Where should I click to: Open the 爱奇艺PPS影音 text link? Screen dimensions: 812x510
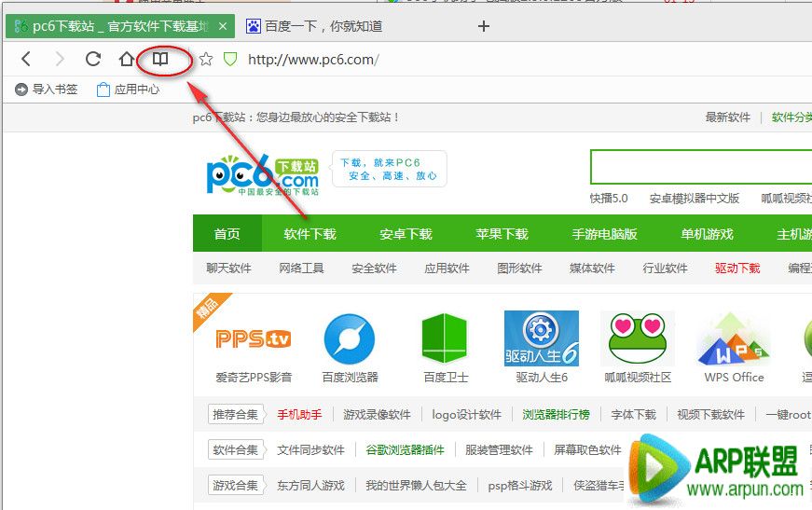(x=254, y=378)
